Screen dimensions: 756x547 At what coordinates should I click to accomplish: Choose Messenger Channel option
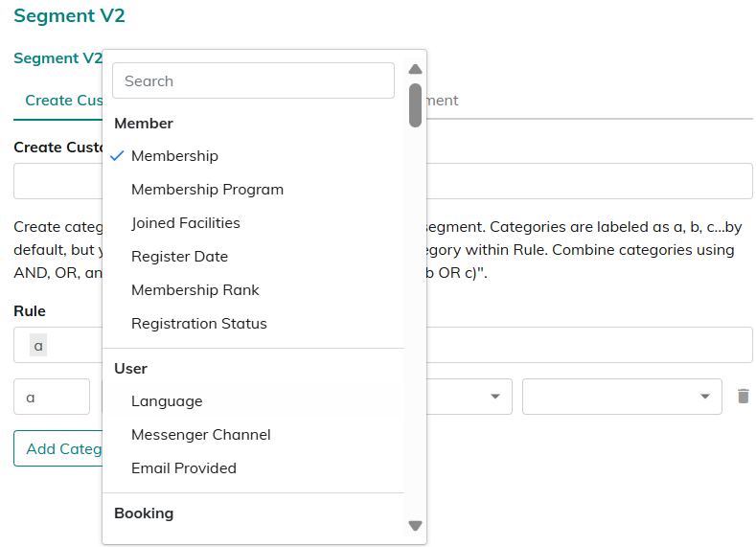200,435
